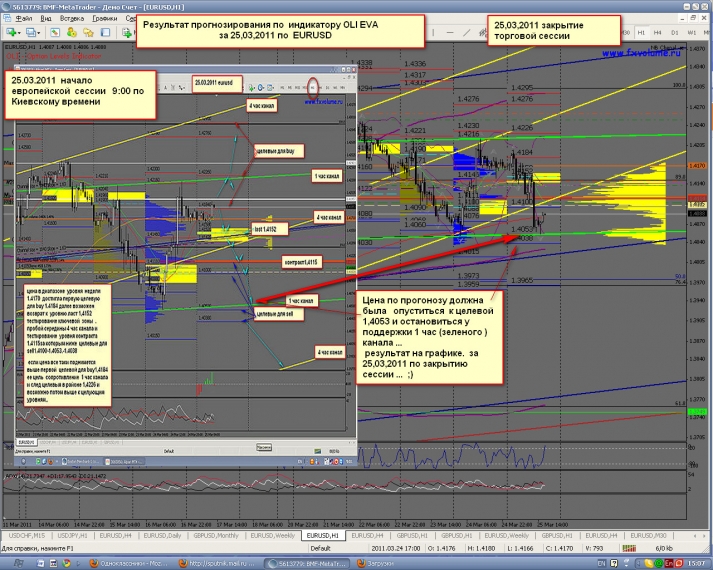Click the 6/0 kb traffic indicator

tap(663, 548)
